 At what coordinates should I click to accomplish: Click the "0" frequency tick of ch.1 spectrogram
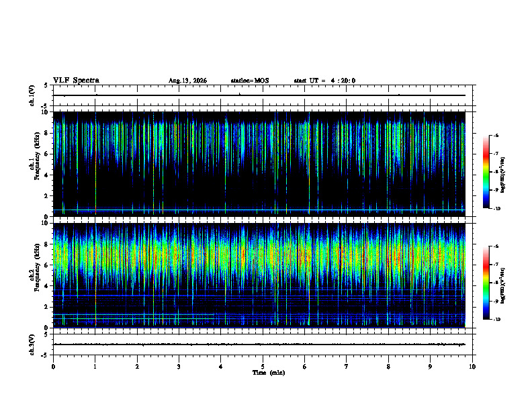pyautogui.click(x=47, y=217)
